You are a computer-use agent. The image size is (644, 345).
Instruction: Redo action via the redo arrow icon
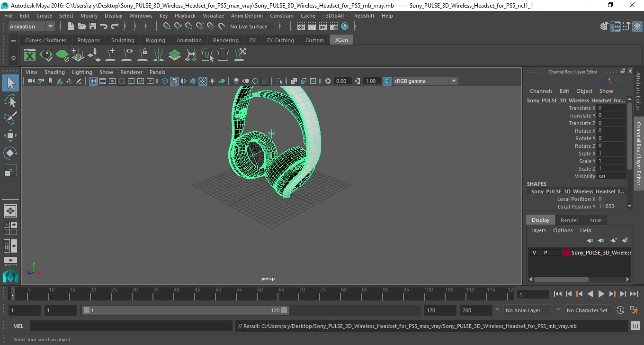coord(114,27)
